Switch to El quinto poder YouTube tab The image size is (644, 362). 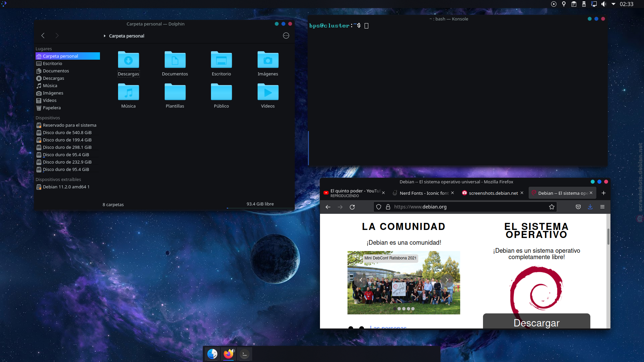point(354,193)
